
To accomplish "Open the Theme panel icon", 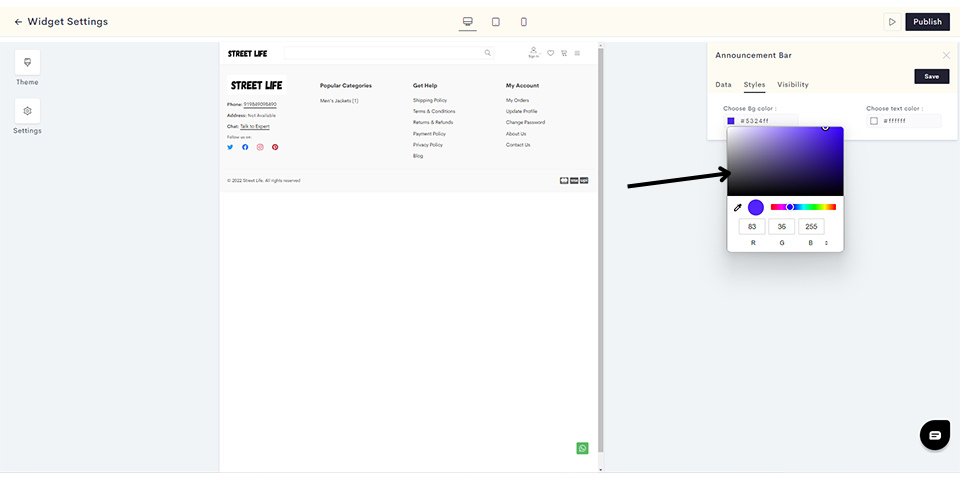I will point(28,62).
